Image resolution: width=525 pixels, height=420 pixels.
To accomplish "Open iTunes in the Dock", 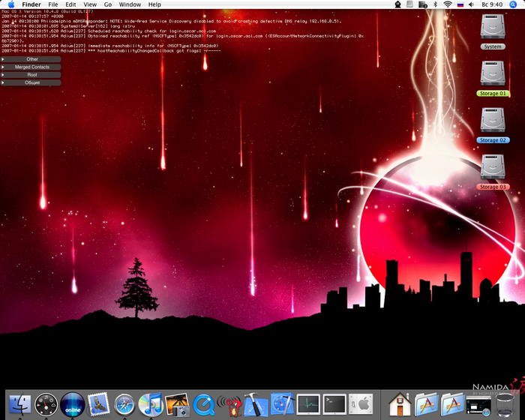I will [x=151, y=405].
